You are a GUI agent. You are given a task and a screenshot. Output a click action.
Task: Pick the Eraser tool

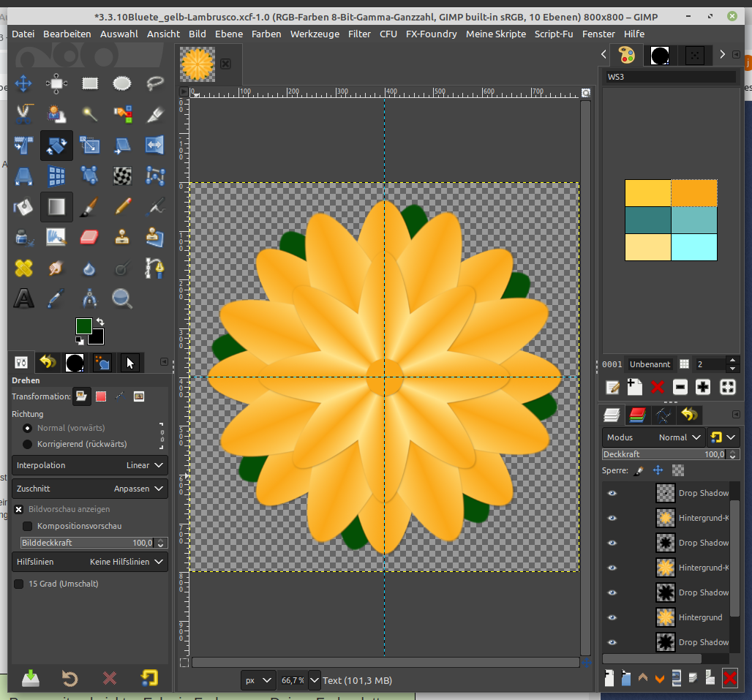click(89, 237)
